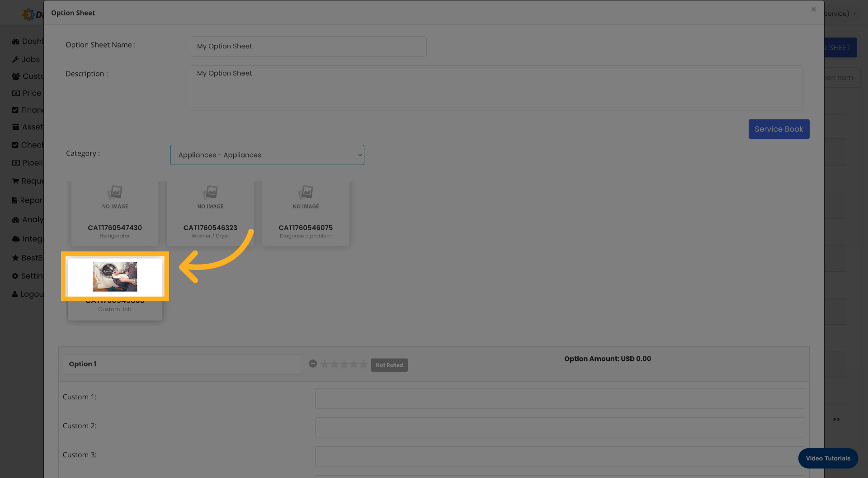Click the Logout person icon
The image size is (868, 478).
15,293
